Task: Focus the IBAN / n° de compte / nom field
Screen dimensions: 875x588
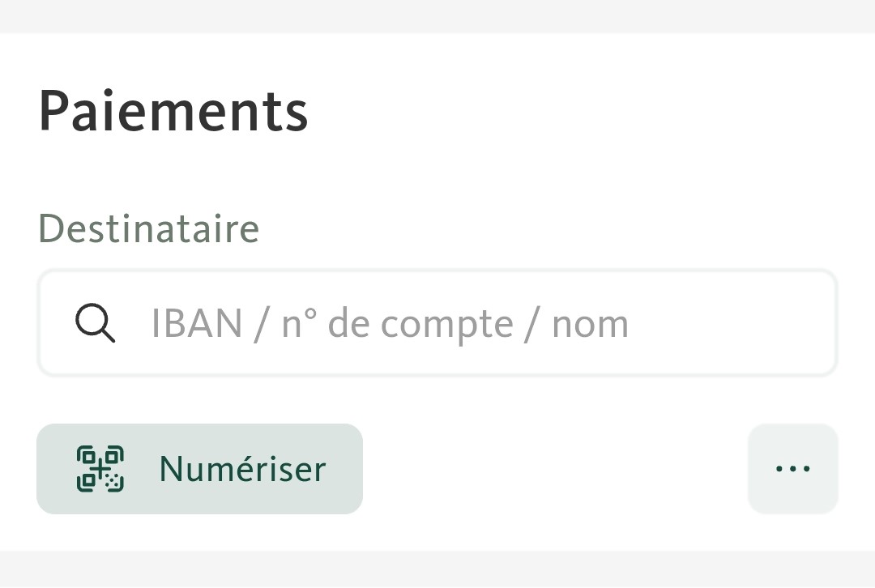Action: [x=437, y=322]
